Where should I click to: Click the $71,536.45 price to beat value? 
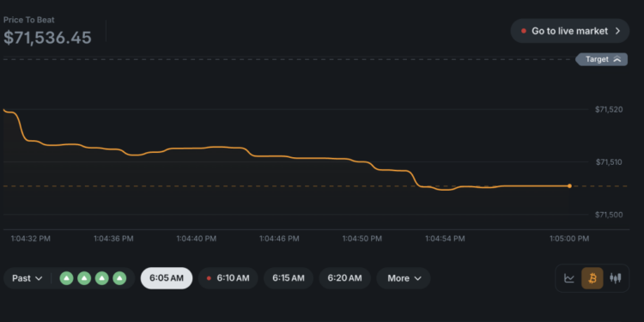[47, 38]
